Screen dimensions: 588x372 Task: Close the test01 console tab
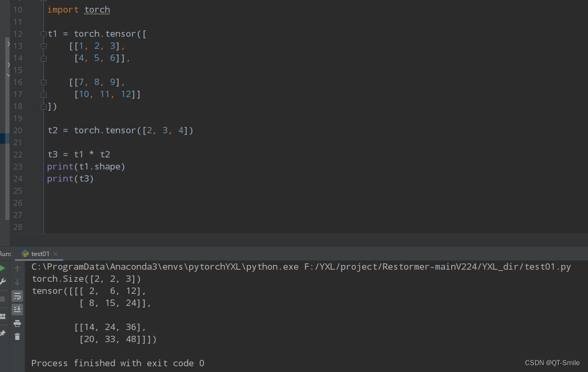[x=55, y=253]
